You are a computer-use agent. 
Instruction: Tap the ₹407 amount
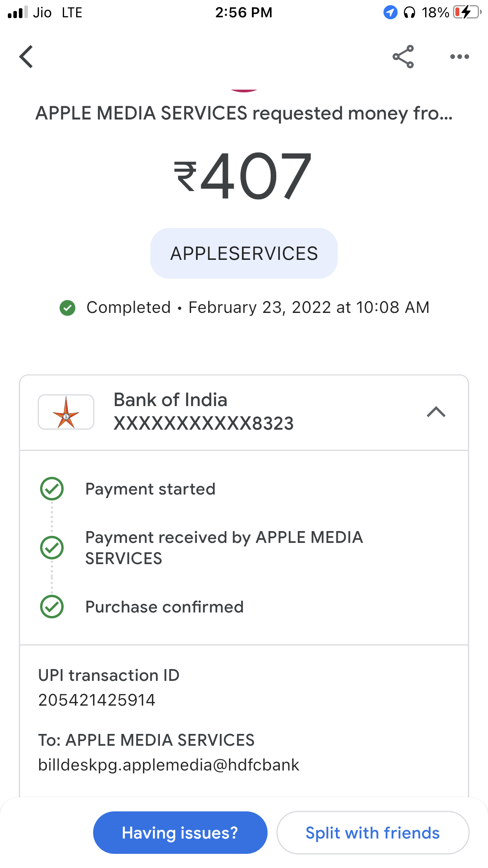pos(243,176)
